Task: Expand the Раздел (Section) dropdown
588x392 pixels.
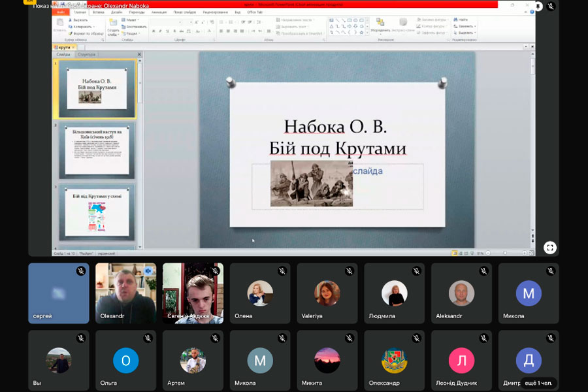Action: (x=132, y=33)
